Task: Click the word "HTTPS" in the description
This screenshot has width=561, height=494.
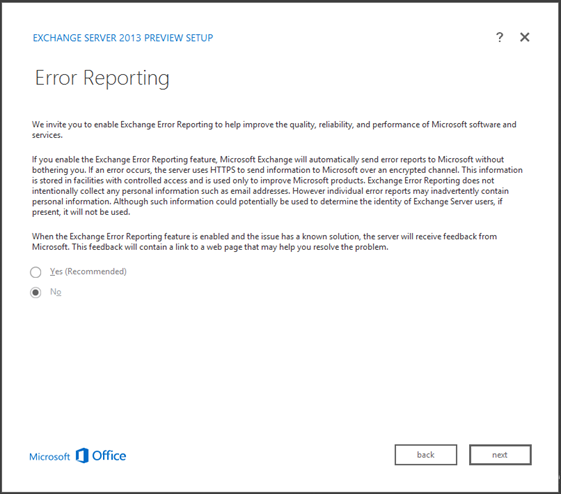Action: [223, 170]
